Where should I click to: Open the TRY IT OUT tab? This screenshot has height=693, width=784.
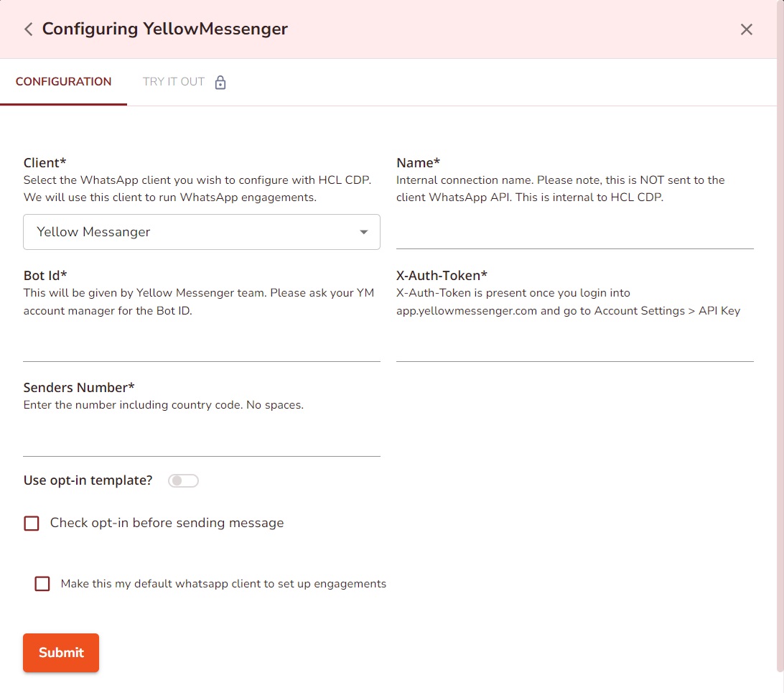click(174, 82)
